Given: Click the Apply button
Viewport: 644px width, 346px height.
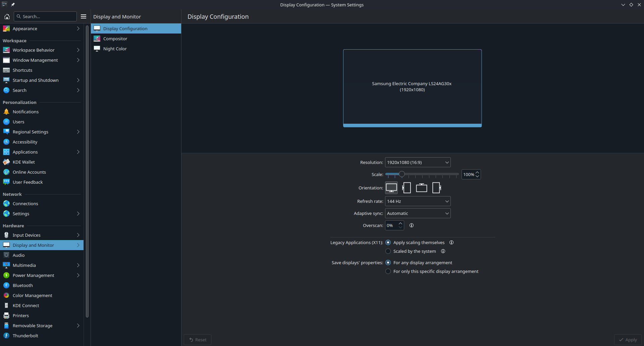Looking at the screenshot, I should 628,339.
